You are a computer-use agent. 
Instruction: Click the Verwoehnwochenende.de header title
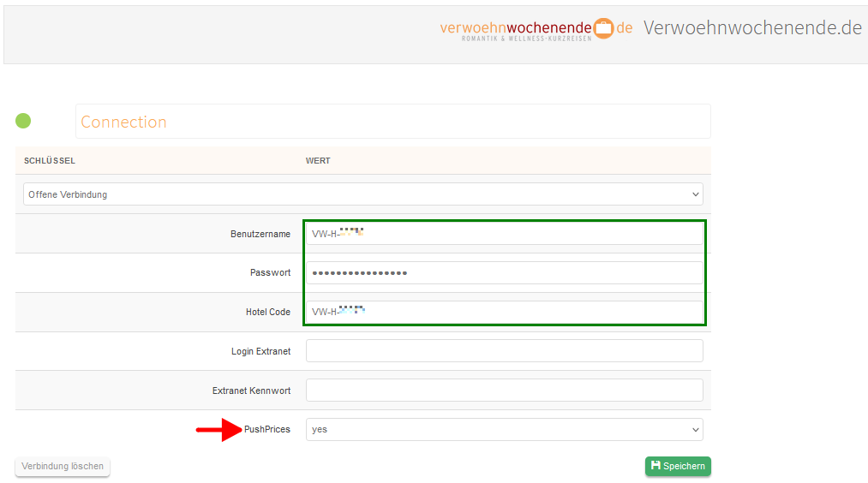tap(751, 27)
